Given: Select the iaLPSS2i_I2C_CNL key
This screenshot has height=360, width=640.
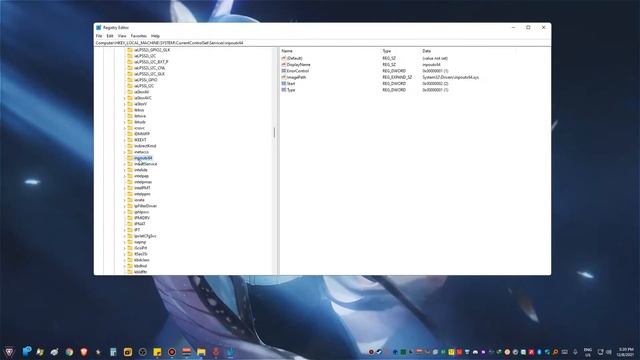Looking at the screenshot, I should tap(149, 68).
